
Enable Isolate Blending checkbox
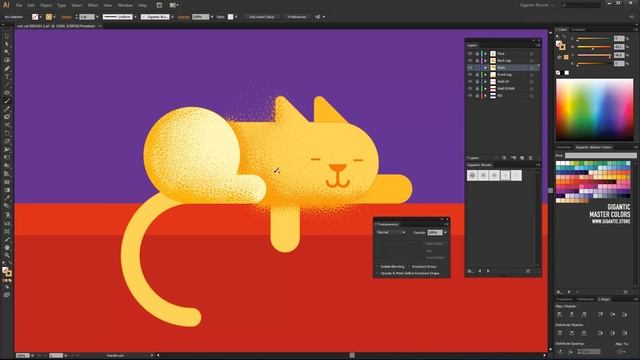point(378,267)
